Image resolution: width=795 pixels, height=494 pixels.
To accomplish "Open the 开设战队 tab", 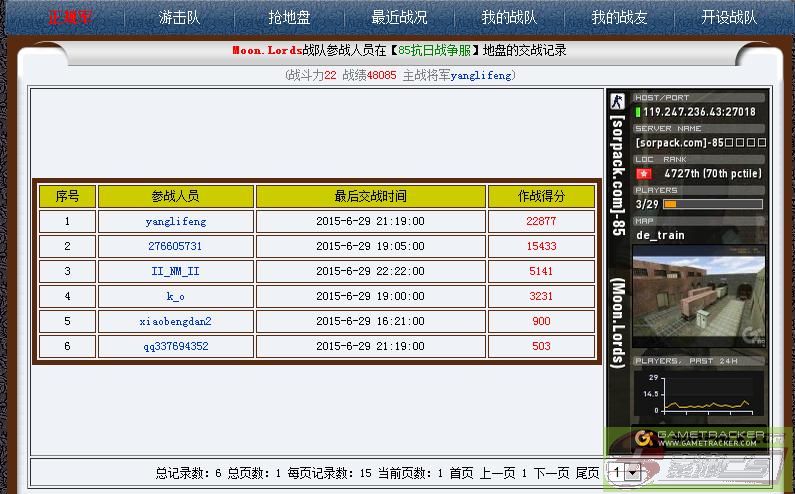I will pos(729,18).
